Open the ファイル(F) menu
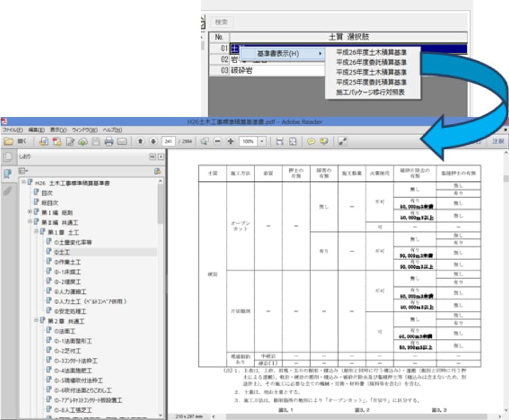 point(12,130)
